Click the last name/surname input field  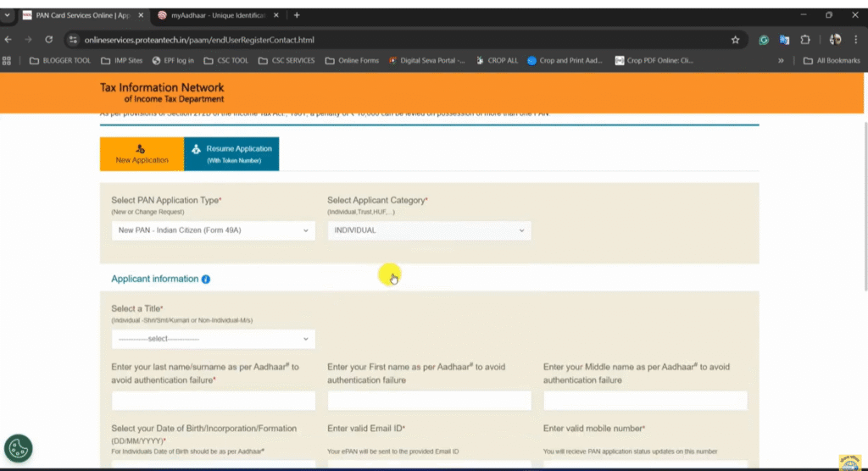(x=213, y=401)
